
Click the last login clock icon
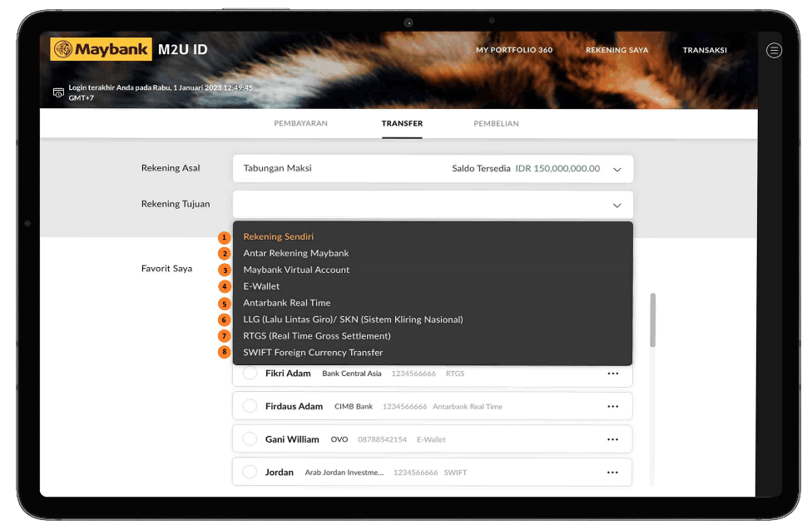pyautogui.click(x=58, y=92)
